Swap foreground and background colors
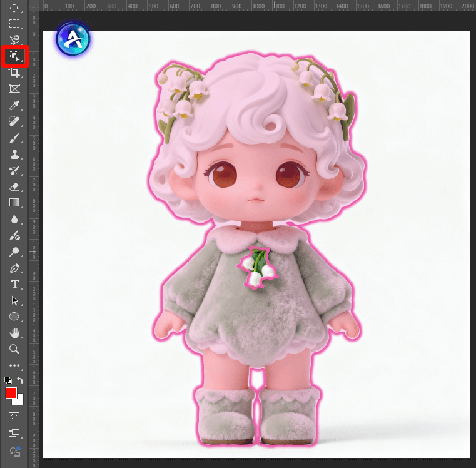 point(20,380)
